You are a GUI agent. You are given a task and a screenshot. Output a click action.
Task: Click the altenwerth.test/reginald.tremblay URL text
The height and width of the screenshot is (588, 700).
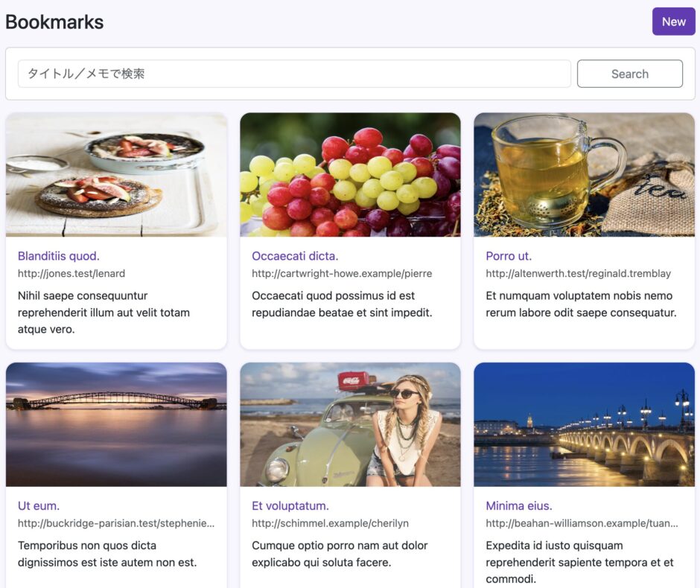579,273
